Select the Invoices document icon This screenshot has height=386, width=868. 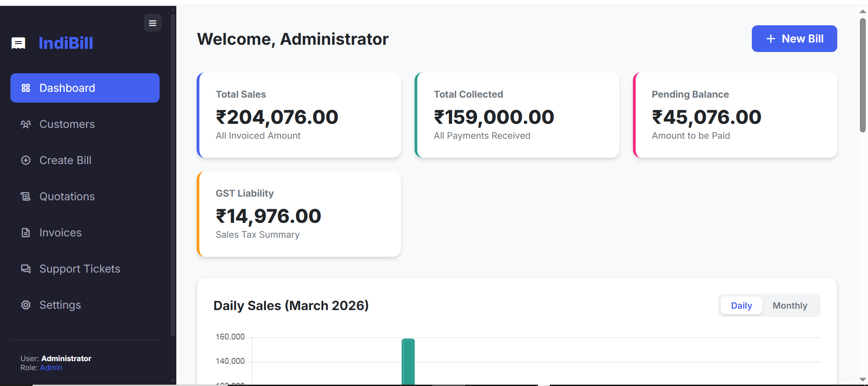tap(25, 232)
